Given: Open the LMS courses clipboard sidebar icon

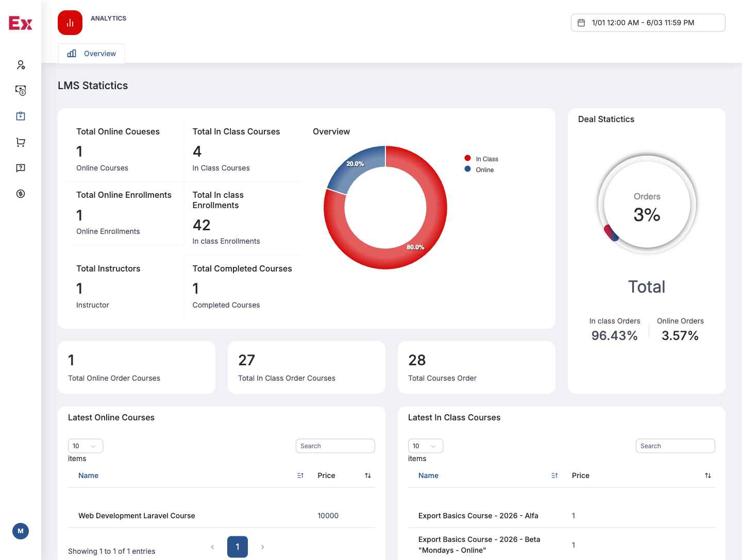Looking at the screenshot, I should (x=21, y=116).
